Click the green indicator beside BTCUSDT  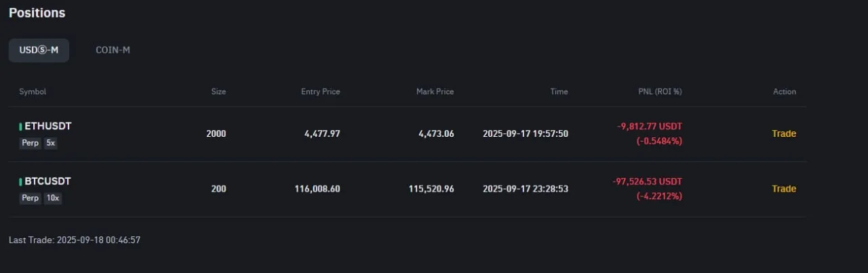(x=20, y=182)
